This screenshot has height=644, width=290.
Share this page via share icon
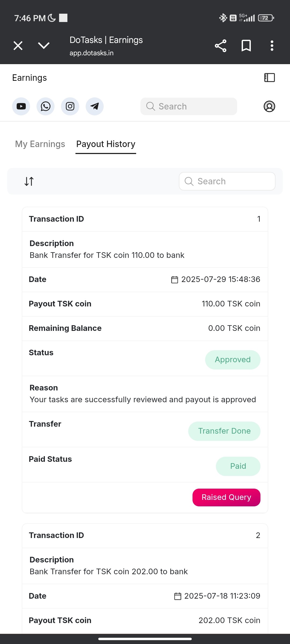[x=220, y=46]
